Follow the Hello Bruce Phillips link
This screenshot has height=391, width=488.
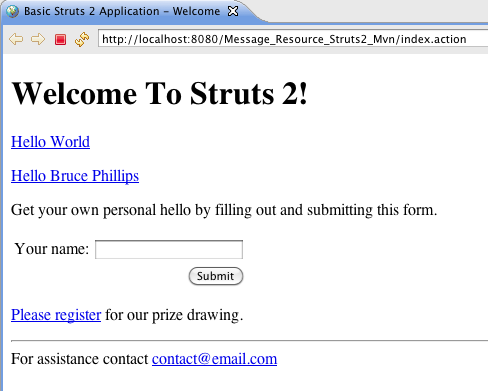(75, 176)
